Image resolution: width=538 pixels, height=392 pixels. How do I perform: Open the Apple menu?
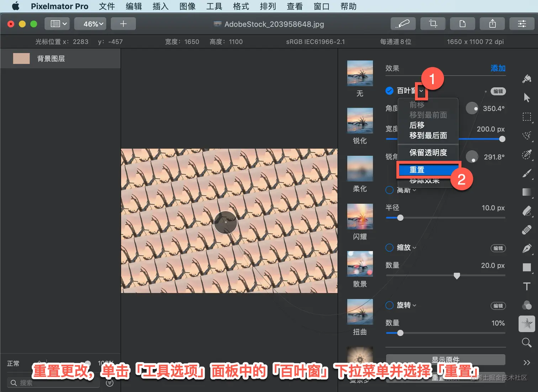pyautogui.click(x=15, y=6)
